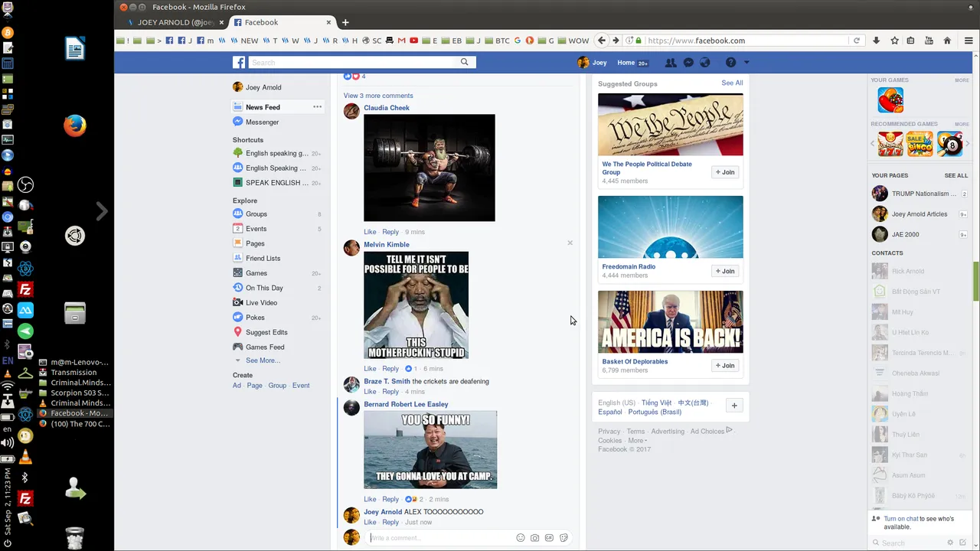
Task: Open Claudia Cheek's weightlifter image
Action: tap(430, 168)
